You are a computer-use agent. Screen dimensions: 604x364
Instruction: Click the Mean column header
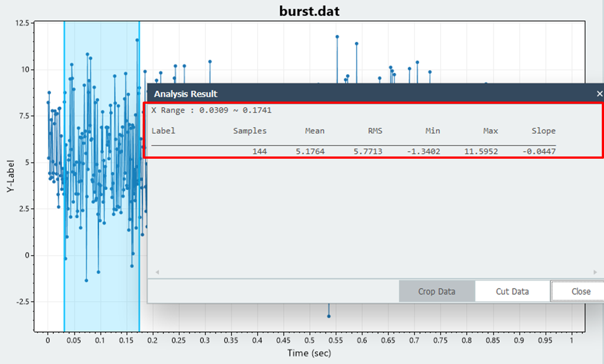(x=315, y=130)
